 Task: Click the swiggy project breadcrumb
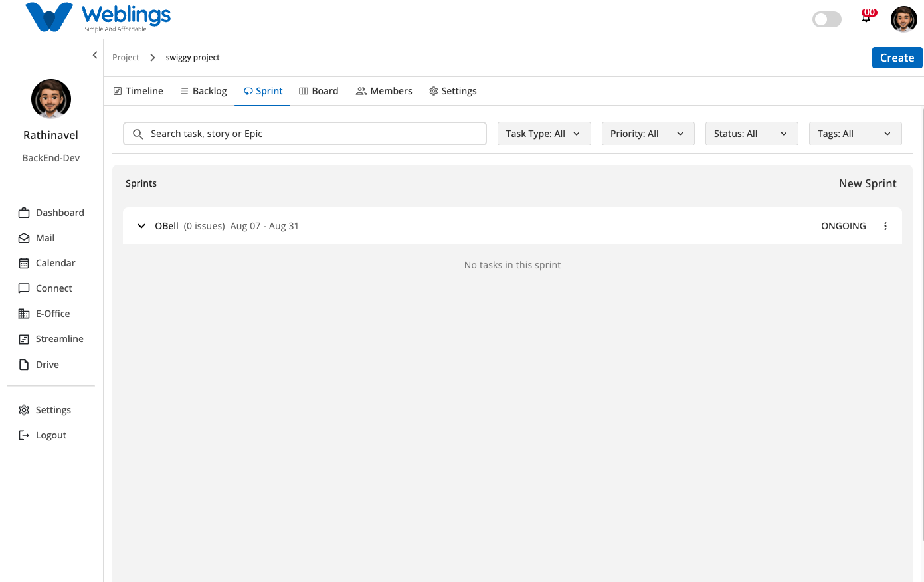point(193,58)
